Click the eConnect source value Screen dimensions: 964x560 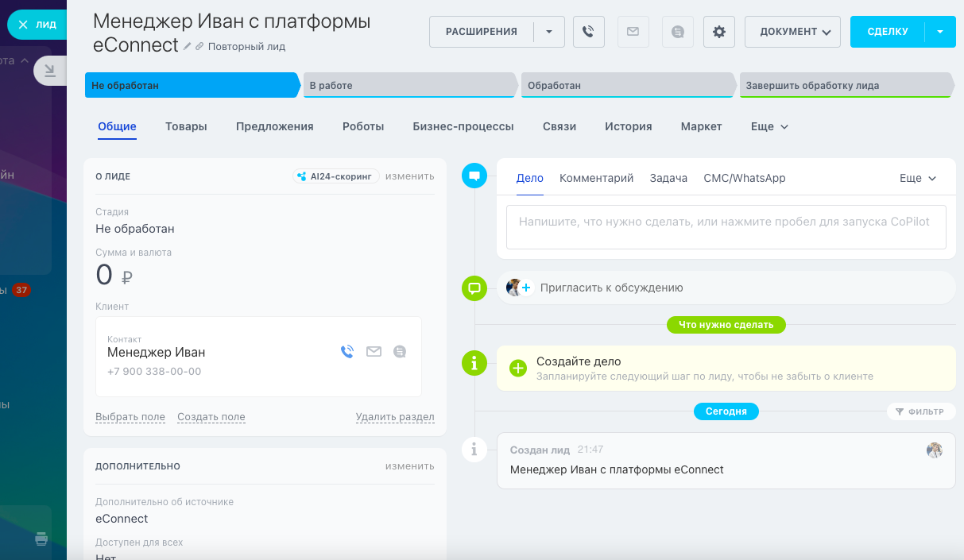click(x=122, y=519)
